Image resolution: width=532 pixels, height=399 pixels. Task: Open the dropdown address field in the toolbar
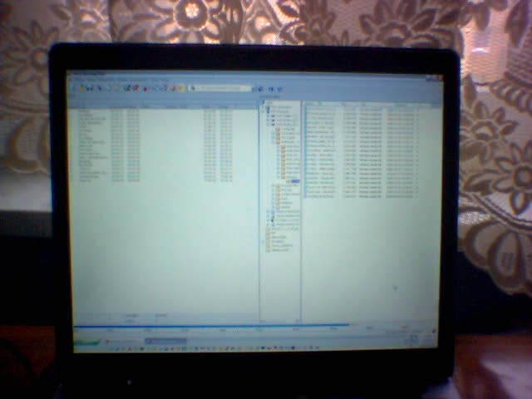220,87
